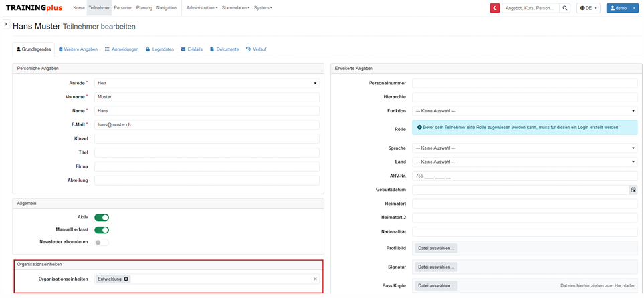The image size is (644, 298).
Task: Open the Land dropdown
Action: pyautogui.click(x=525, y=162)
